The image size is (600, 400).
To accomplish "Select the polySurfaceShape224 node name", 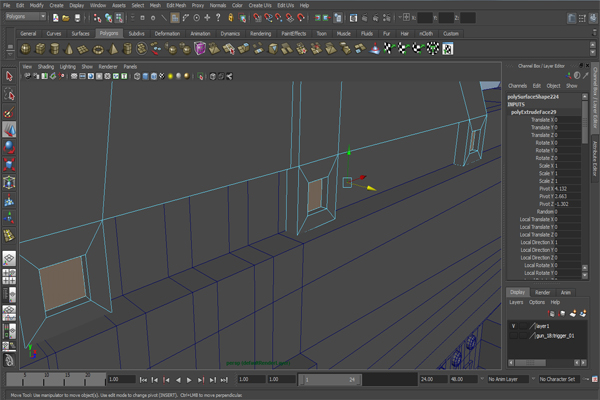I will click(x=533, y=97).
